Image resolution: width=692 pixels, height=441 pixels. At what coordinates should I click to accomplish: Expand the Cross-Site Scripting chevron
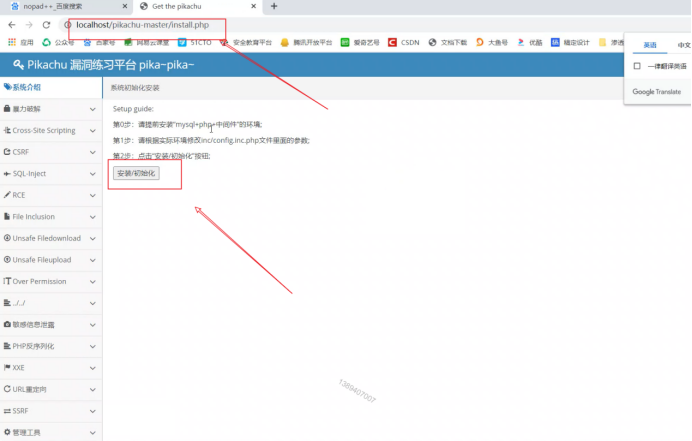pos(93,131)
